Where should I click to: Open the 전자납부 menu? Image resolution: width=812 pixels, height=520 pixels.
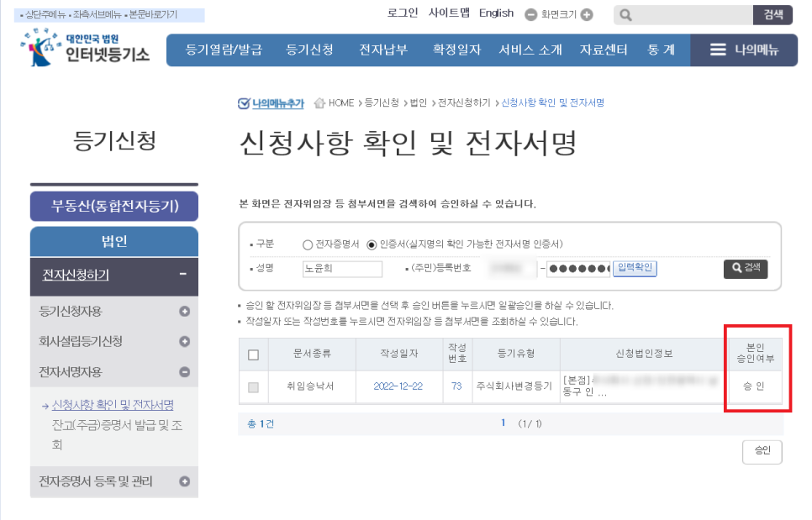tap(383, 50)
